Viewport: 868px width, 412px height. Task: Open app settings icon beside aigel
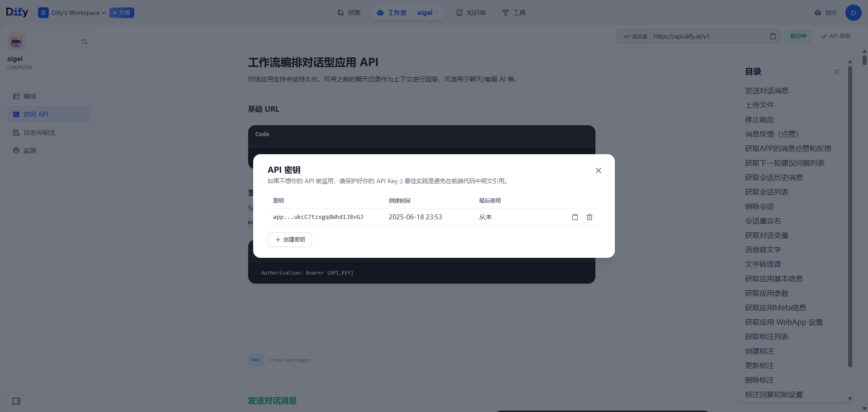tap(84, 42)
